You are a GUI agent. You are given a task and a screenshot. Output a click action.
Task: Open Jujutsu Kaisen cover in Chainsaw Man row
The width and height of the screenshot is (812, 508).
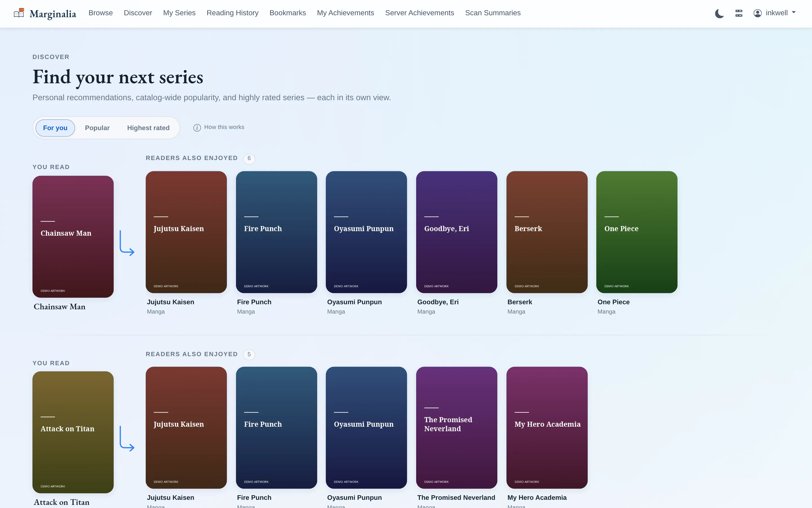pos(186,232)
